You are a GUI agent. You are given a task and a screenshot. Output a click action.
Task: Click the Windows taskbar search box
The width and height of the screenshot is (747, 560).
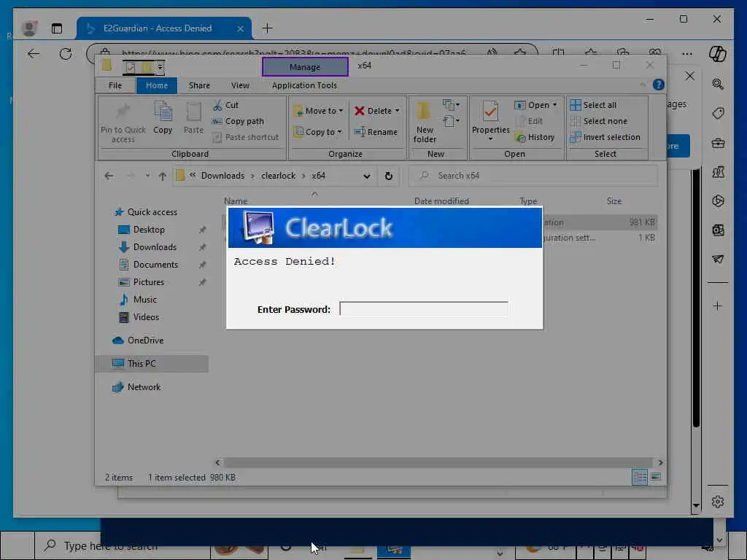pyautogui.click(x=122, y=545)
